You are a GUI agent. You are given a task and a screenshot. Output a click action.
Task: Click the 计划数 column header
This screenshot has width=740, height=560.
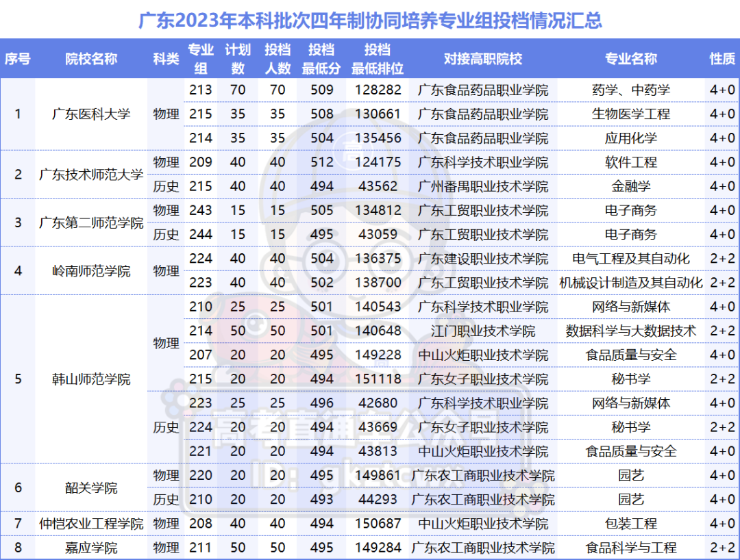237,59
